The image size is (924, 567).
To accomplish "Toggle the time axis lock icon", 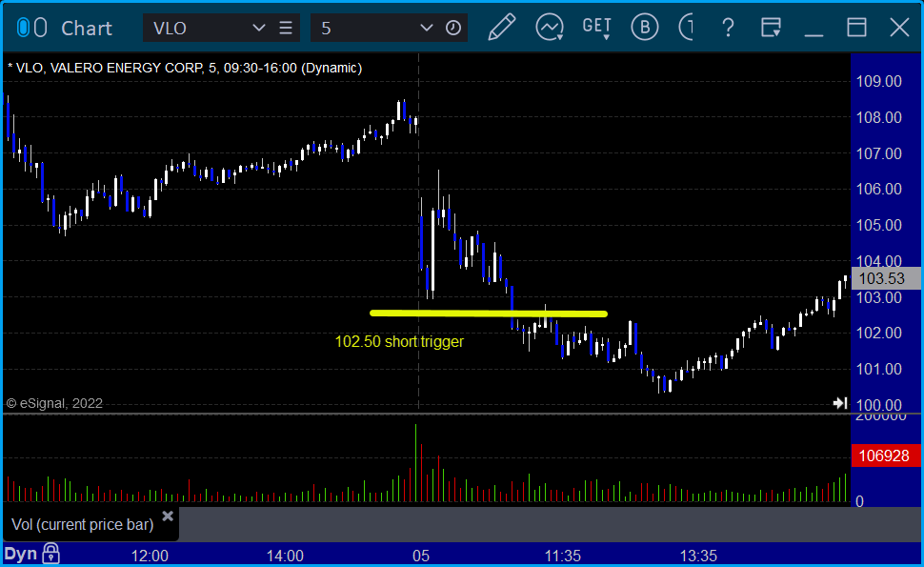I will tap(51, 554).
